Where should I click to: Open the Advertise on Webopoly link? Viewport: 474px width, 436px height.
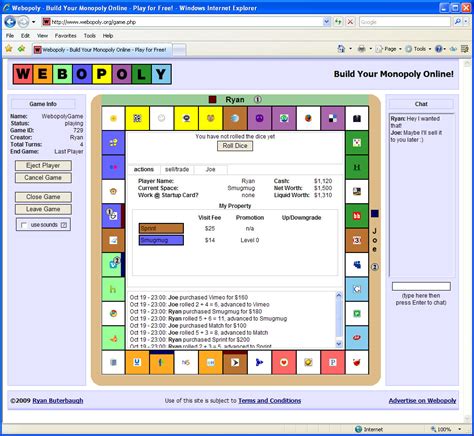pos(422,400)
